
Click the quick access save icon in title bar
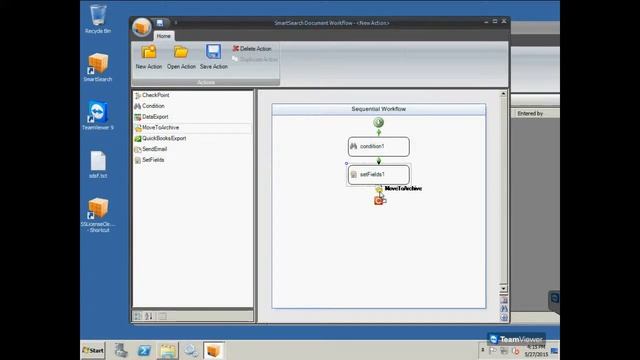[160, 23]
